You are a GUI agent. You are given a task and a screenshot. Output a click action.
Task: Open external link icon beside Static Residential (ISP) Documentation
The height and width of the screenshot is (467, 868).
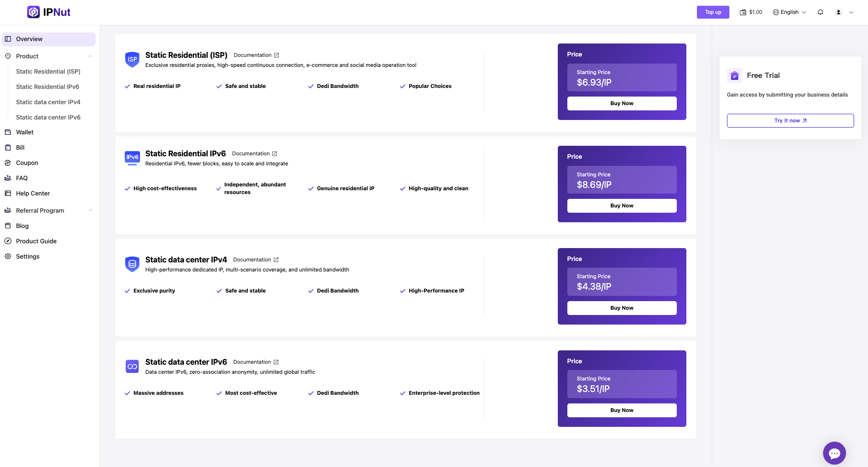(x=276, y=55)
